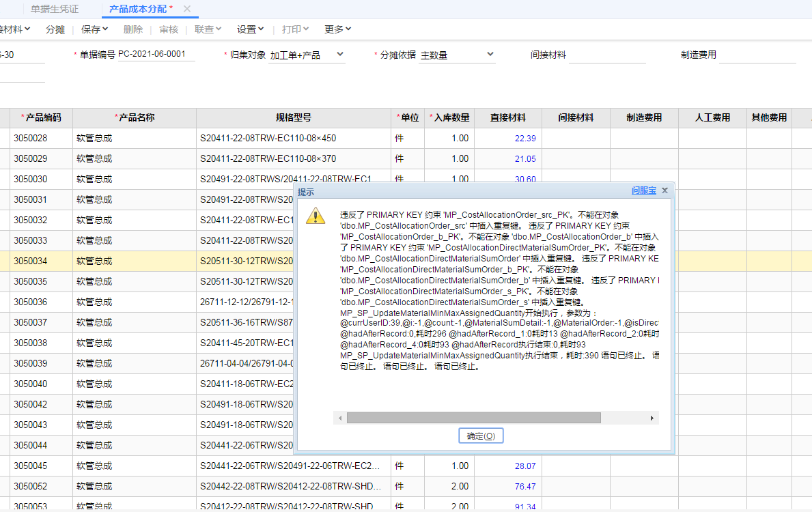
Task: Open the 问服宝 link in dialog
Action: [644, 190]
